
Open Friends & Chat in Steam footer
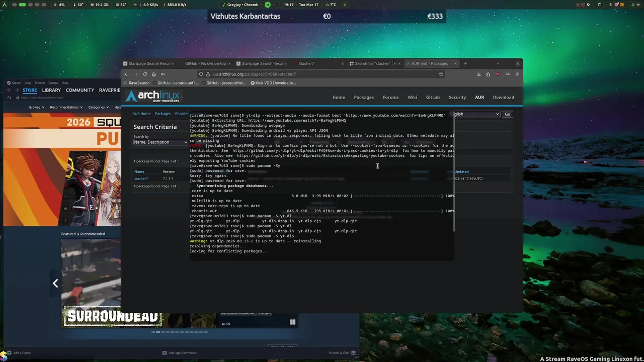coord(342,353)
